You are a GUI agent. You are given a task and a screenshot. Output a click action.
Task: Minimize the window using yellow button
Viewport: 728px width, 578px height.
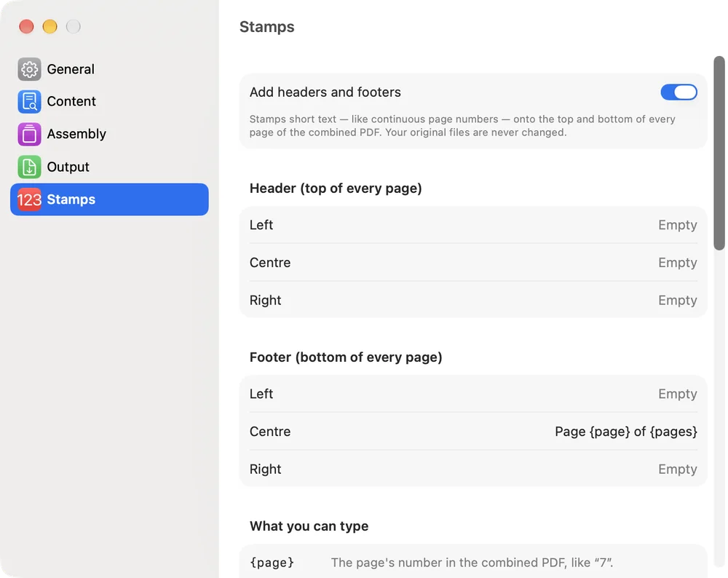[x=50, y=26]
